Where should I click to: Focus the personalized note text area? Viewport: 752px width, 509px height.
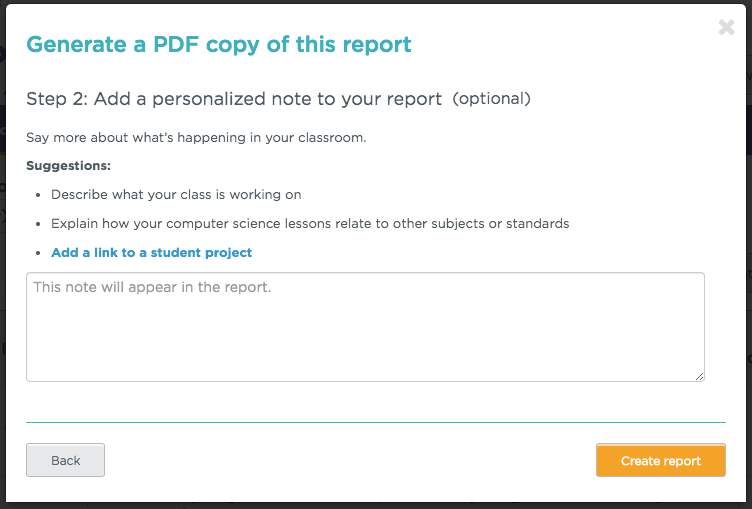[365, 327]
